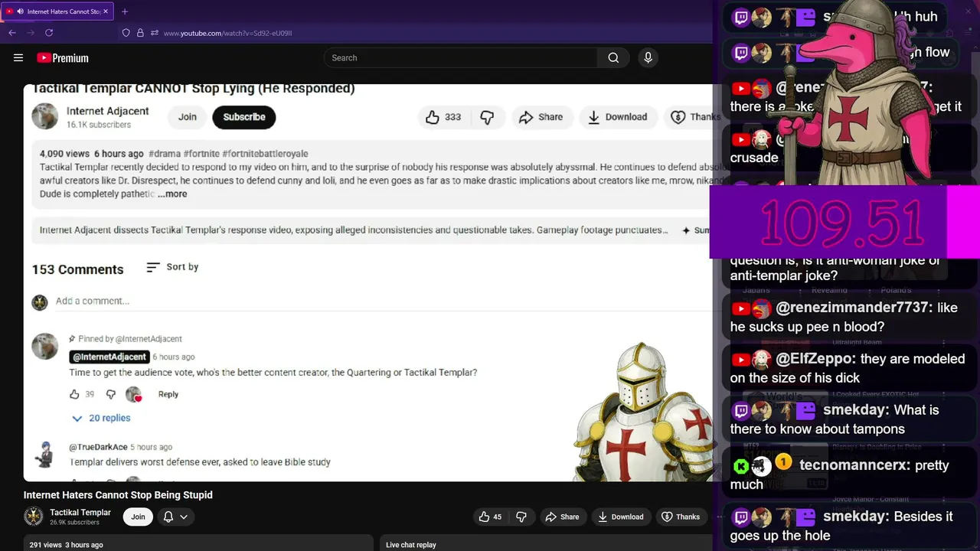Join the Tactikal Templar channel
The width and height of the screenshot is (980, 551).
pyautogui.click(x=138, y=517)
